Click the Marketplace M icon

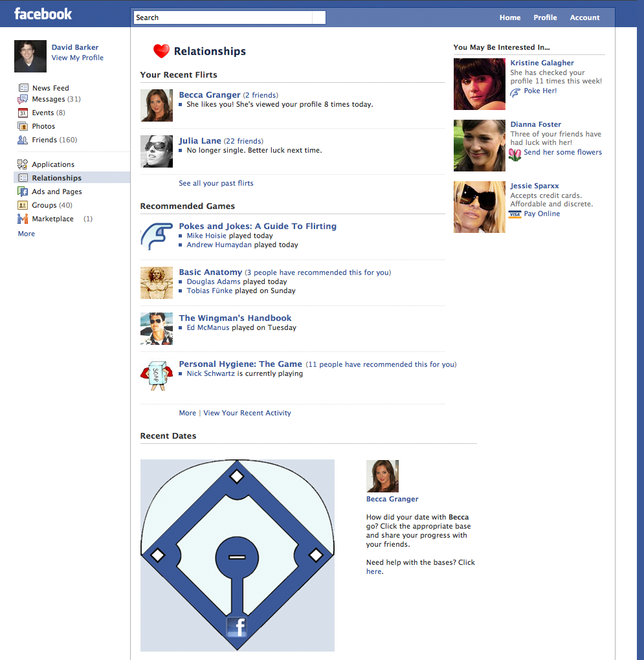[x=23, y=219]
